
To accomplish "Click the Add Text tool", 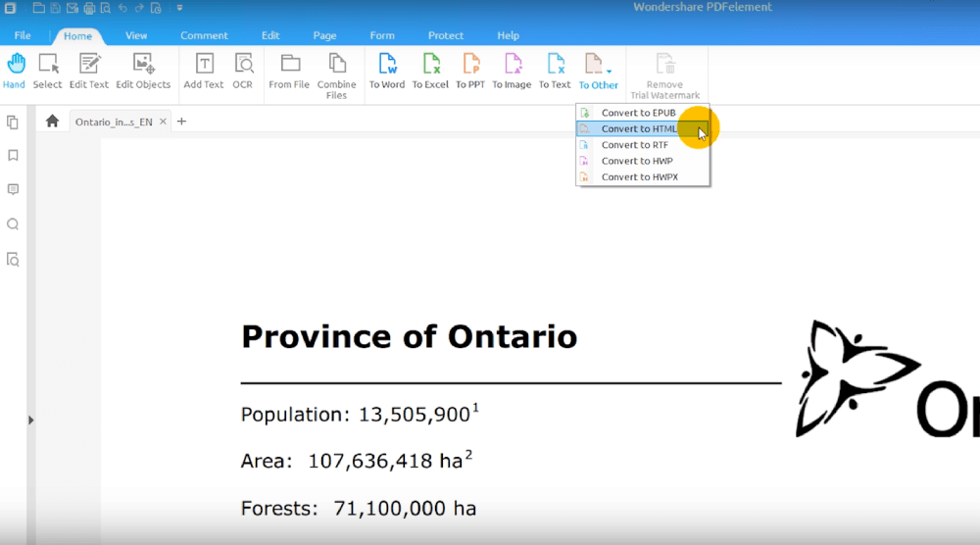I will point(204,71).
